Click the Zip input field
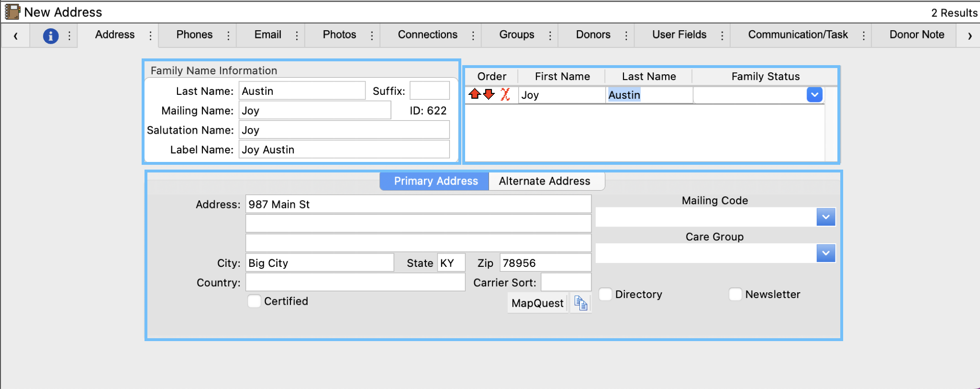Screen dimensions: 980x389 tap(545, 263)
